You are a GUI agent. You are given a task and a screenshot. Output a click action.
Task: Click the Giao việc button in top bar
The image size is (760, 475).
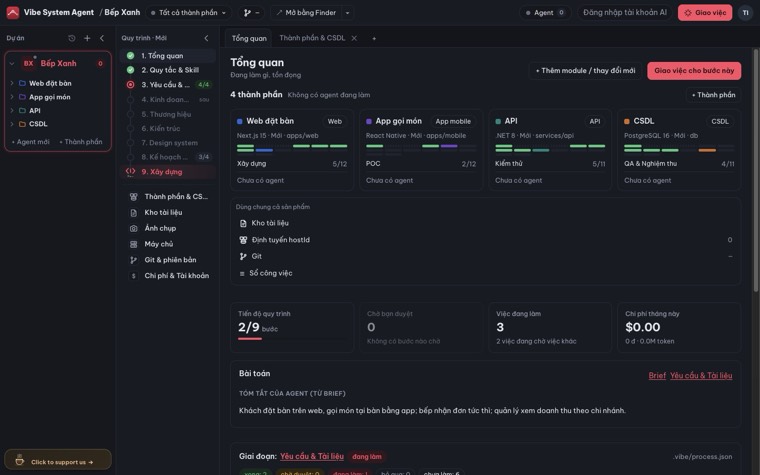point(705,13)
